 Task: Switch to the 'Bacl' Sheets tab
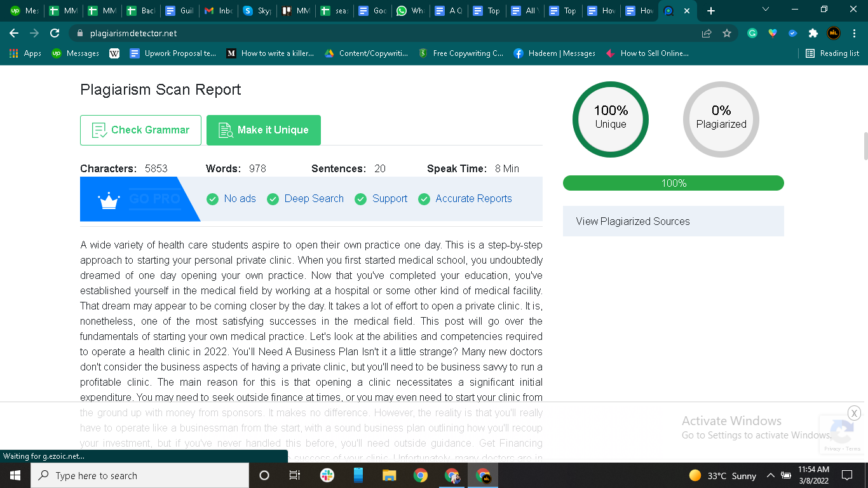141,11
